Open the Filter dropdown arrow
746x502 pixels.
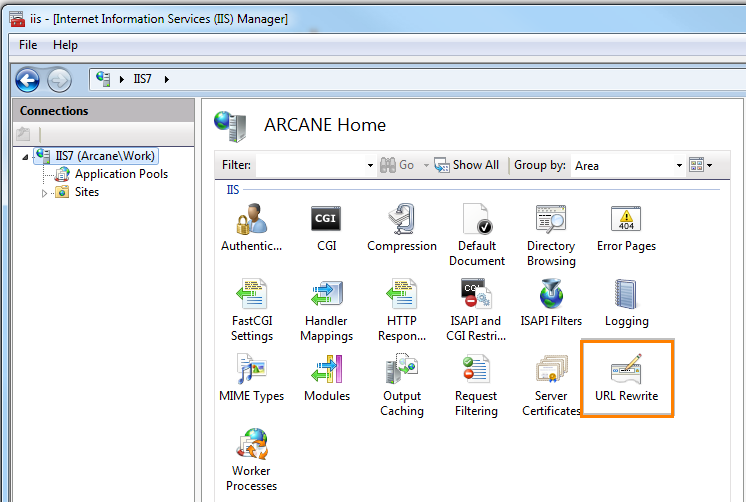click(x=370, y=166)
